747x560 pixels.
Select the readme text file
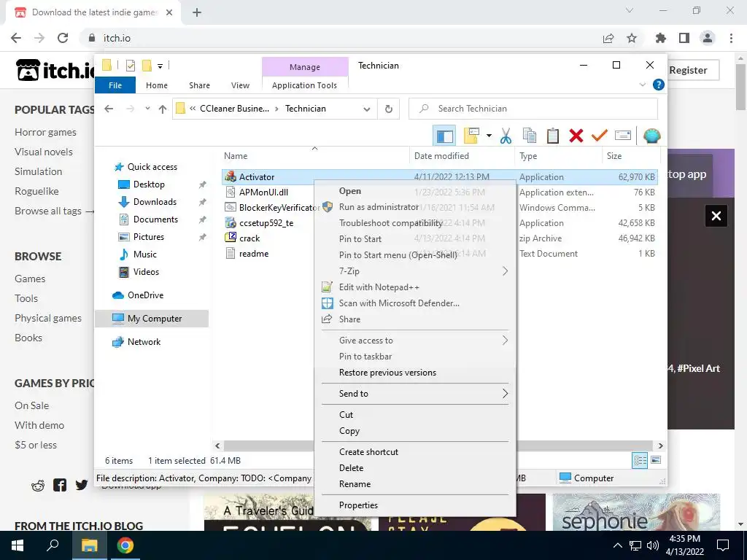pos(253,254)
